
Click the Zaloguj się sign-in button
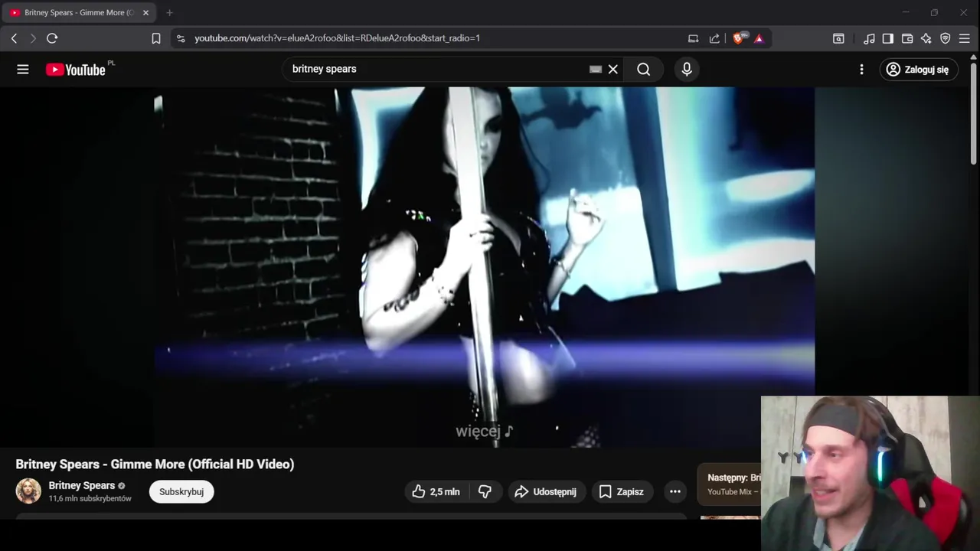pyautogui.click(x=919, y=70)
